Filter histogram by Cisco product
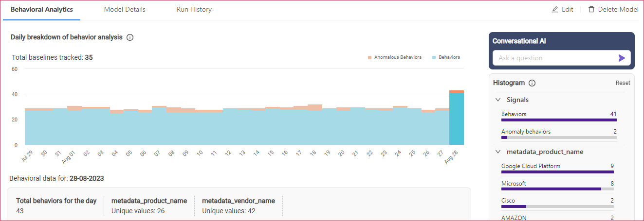 (557, 203)
